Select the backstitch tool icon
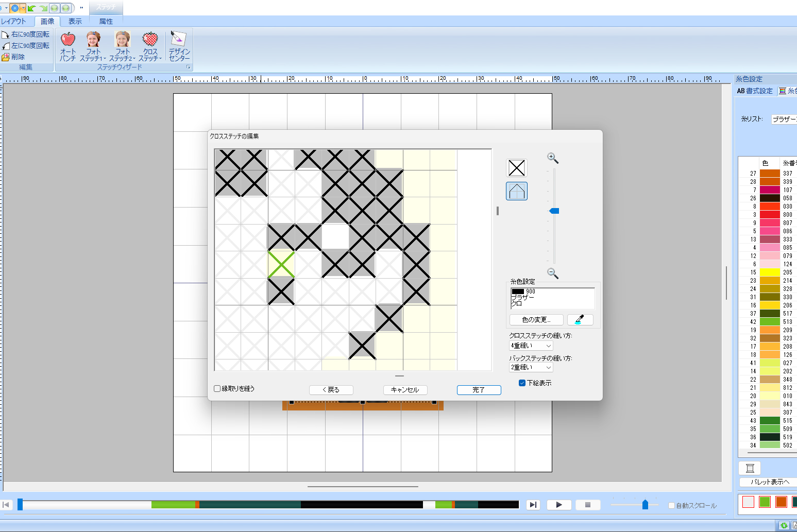797x532 pixels. pyautogui.click(x=516, y=191)
